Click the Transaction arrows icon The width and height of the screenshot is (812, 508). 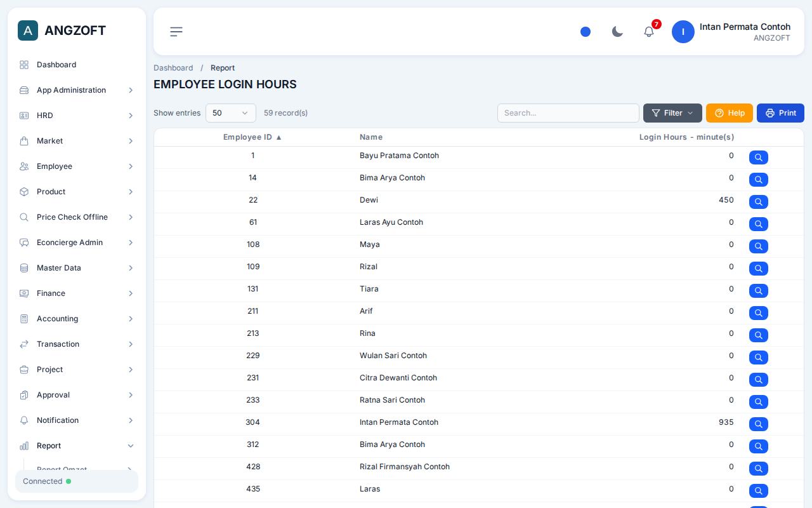pos(24,344)
